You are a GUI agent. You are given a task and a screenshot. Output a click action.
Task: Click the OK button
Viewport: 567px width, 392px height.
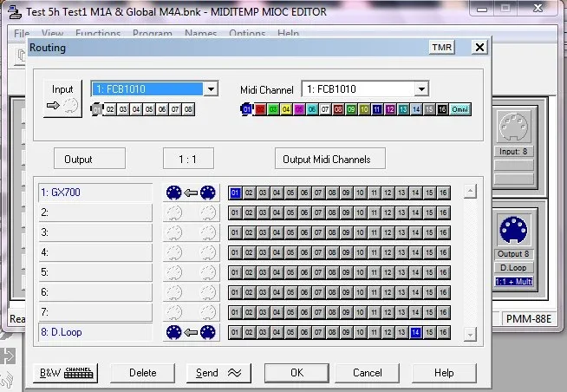point(297,373)
